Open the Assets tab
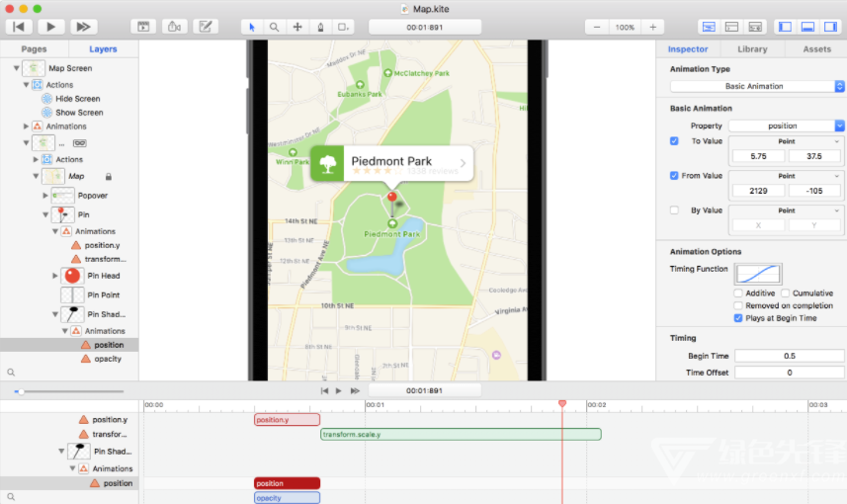Viewport: 847px width, 504px height. click(x=816, y=49)
